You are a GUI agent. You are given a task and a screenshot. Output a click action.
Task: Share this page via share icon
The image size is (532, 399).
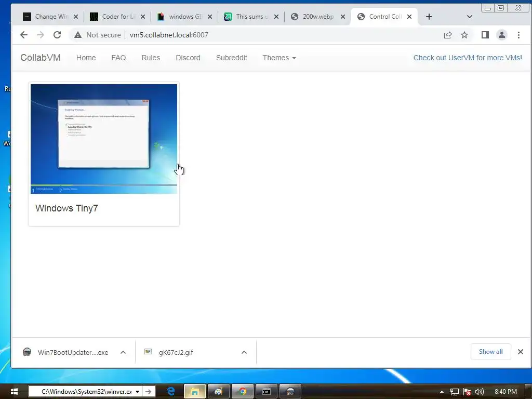point(448,35)
